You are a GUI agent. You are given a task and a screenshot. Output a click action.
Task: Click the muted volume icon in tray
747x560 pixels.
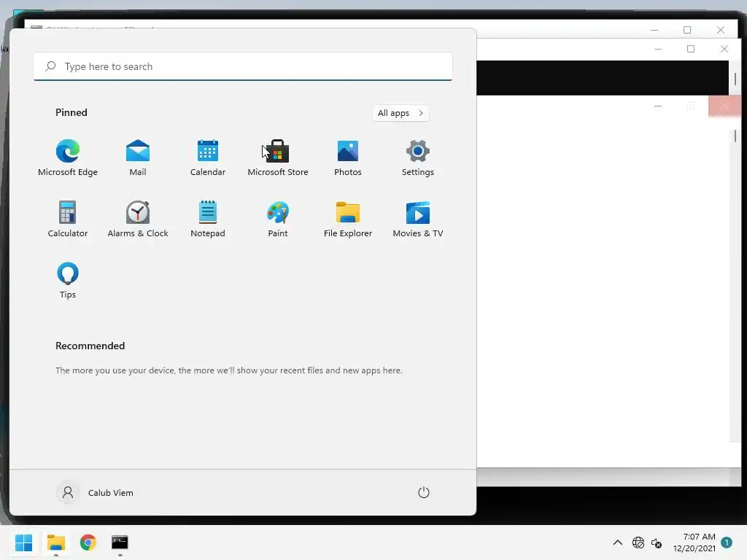pos(657,542)
